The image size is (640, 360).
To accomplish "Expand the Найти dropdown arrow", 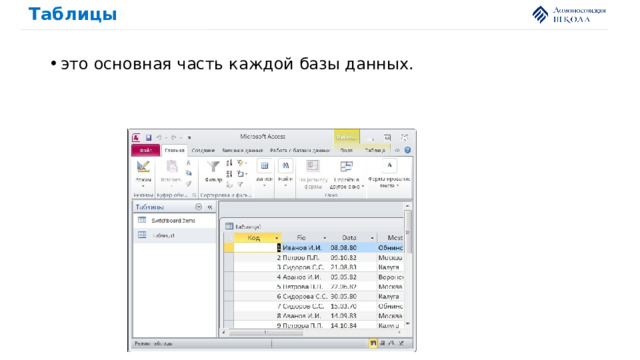I will click(285, 186).
